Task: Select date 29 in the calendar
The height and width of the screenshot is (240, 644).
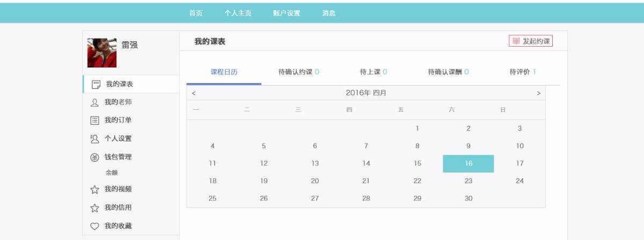Action: point(418,198)
